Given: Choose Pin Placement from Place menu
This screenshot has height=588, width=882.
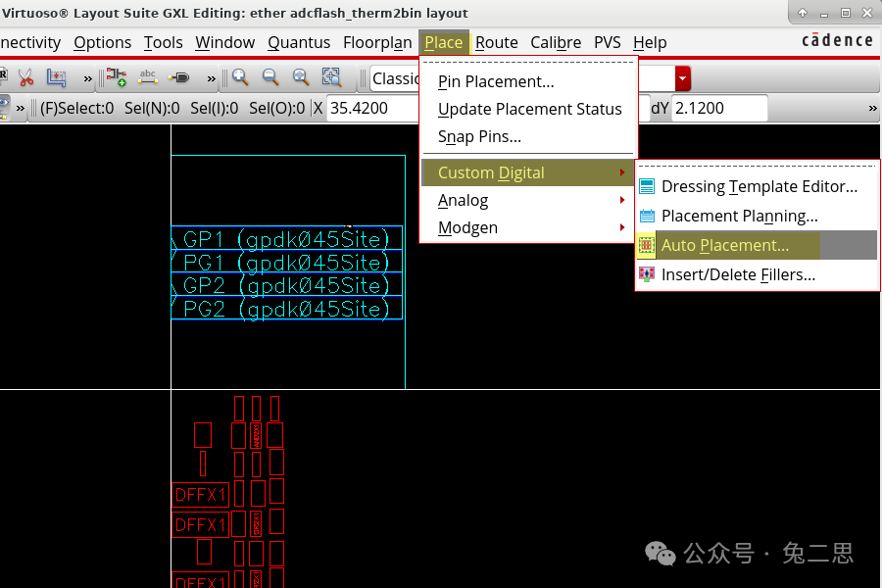Looking at the screenshot, I should pyautogui.click(x=496, y=81).
